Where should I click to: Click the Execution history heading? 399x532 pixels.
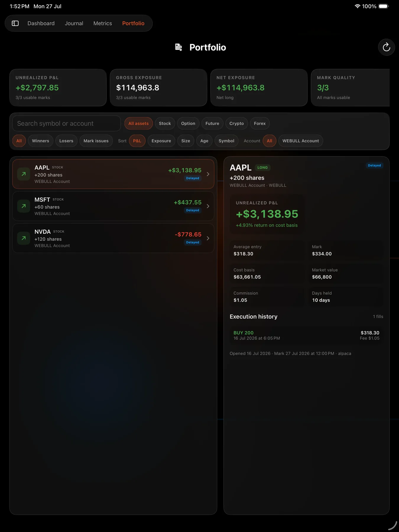pos(253,317)
